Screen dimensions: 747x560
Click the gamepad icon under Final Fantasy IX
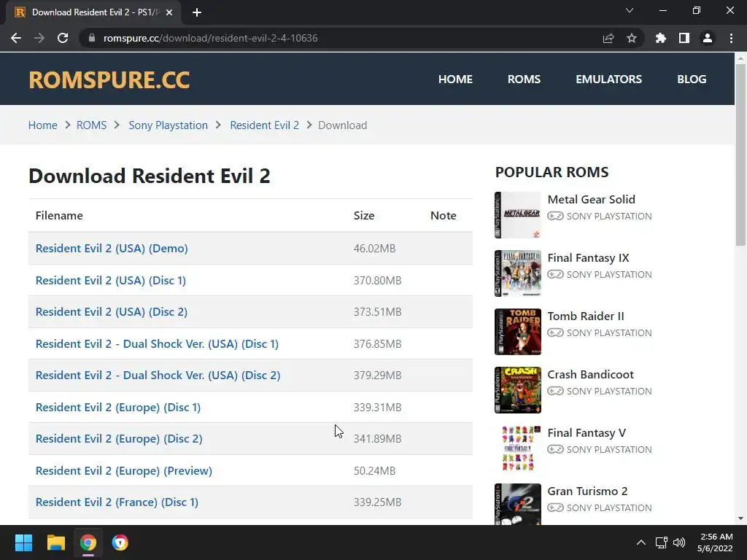tap(555, 274)
